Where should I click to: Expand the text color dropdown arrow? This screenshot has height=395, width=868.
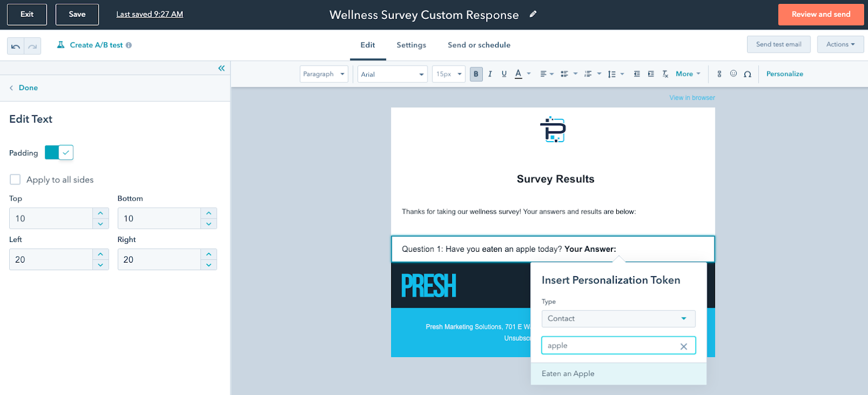(528, 74)
